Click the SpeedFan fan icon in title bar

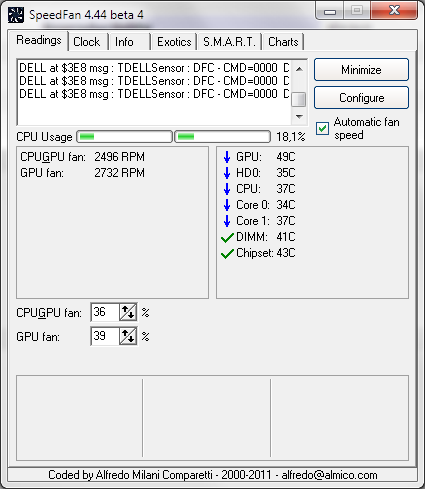(x=15, y=15)
